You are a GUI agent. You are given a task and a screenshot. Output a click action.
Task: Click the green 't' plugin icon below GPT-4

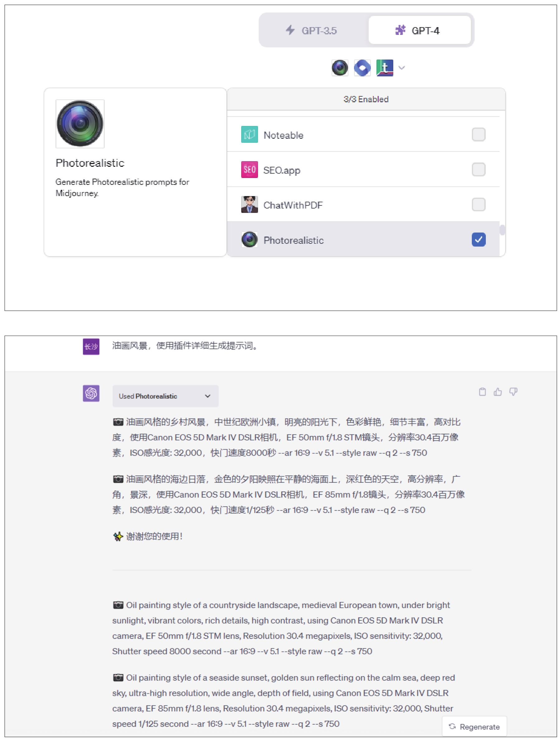pos(385,68)
